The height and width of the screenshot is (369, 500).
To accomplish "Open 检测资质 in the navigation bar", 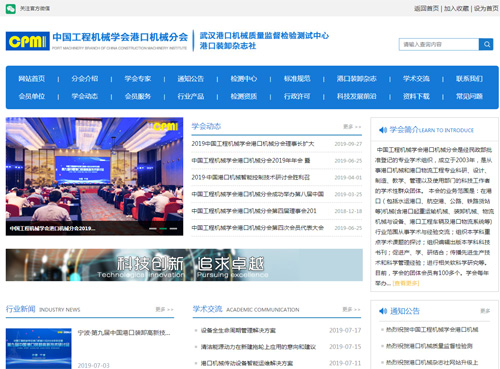I will coord(244,96).
